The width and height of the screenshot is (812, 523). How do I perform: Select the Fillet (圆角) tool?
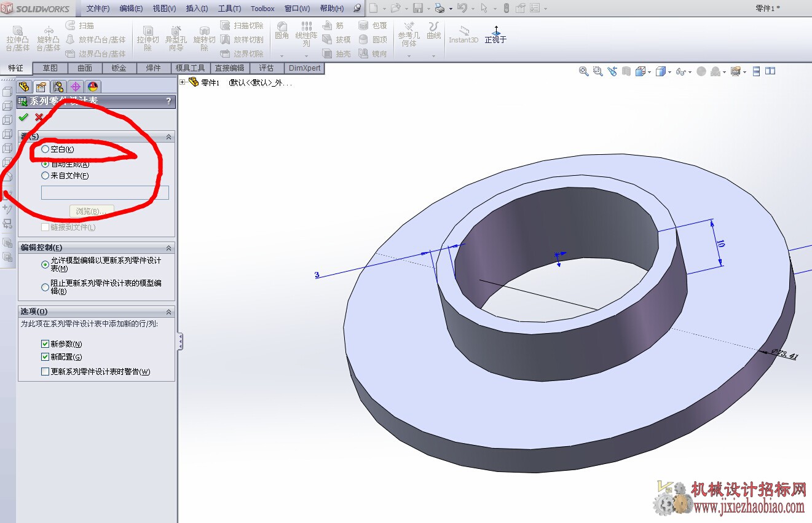(282, 31)
